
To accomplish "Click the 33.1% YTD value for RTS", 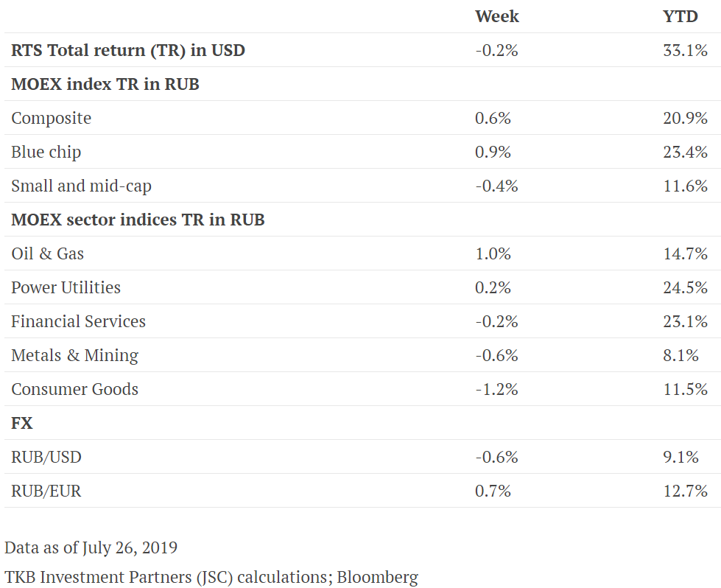I will pos(685,50).
